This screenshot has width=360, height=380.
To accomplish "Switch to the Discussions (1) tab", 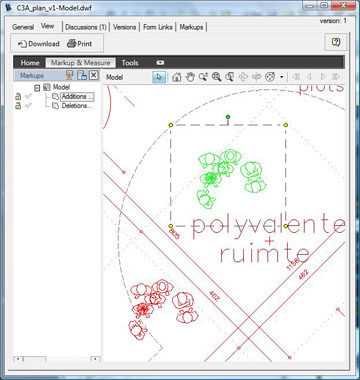I will click(x=86, y=27).
